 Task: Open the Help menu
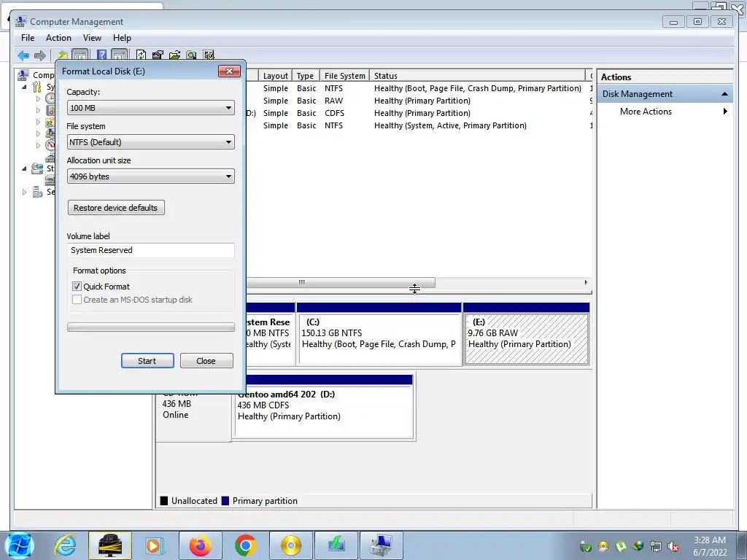122,38
